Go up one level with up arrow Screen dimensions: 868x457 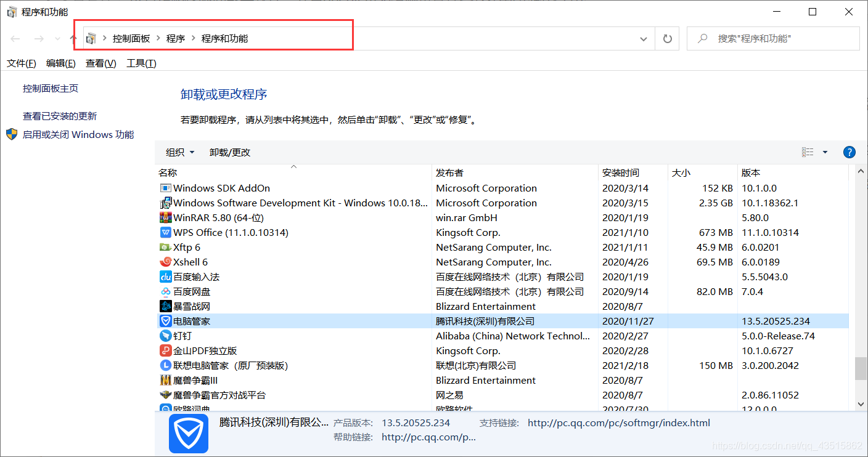click(x=73, y=38)
